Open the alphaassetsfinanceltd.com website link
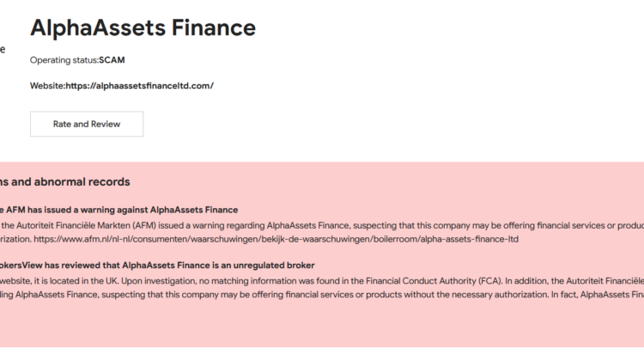This screenshot has height=361, width=644. [x=140, y=86]
